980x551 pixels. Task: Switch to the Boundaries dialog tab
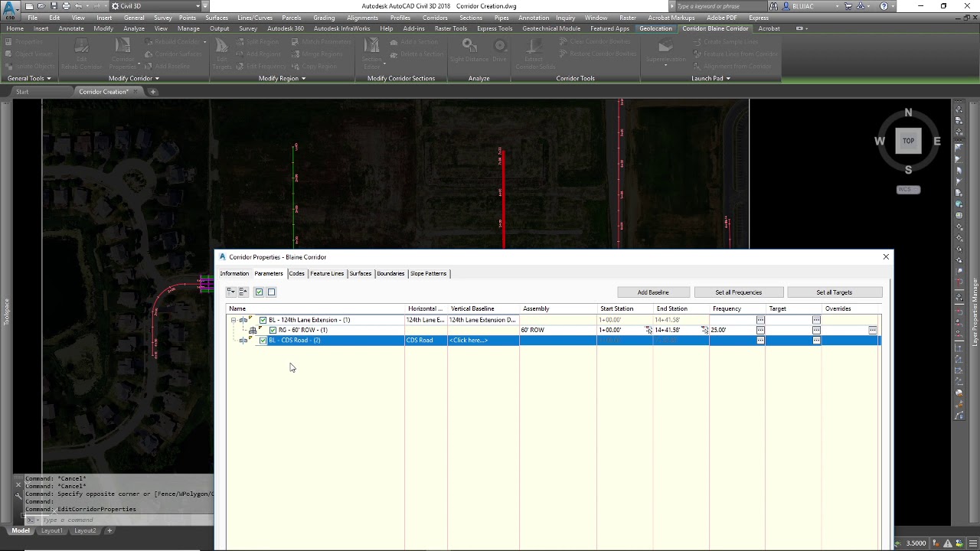point(390,273)
